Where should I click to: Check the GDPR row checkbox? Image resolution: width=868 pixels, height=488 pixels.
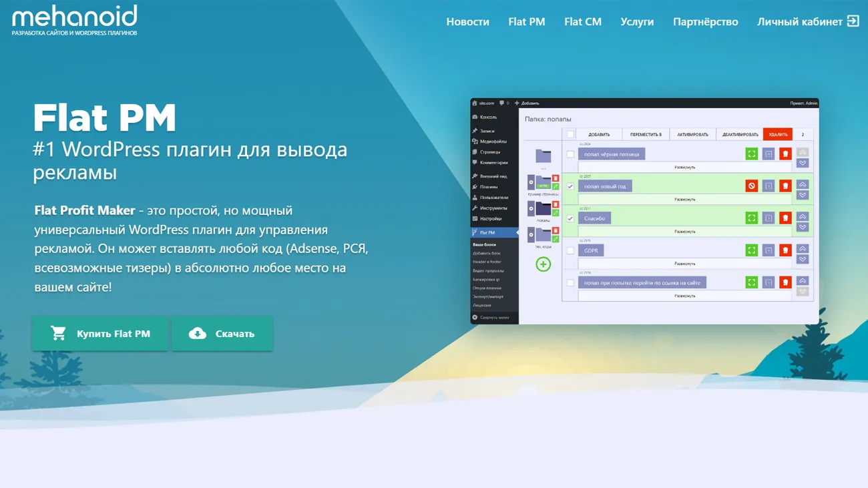(x=570, y=250)
